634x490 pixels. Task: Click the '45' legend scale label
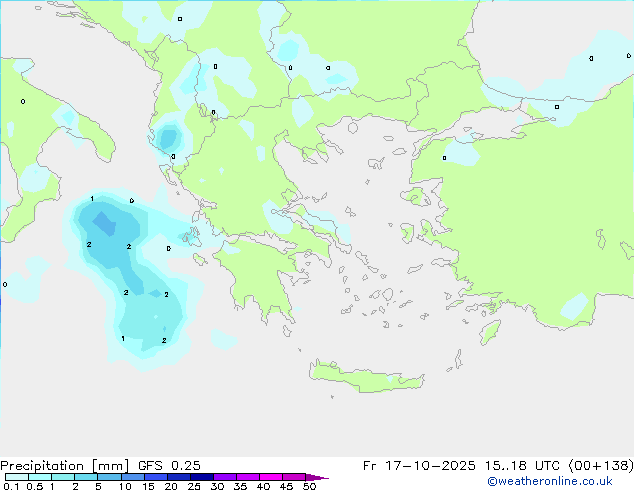(x=286, y=486)
